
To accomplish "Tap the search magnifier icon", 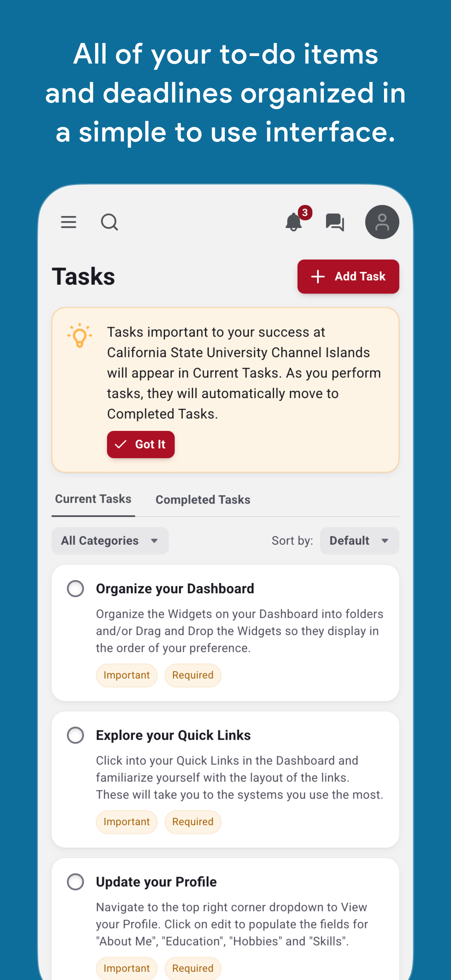I will pyautogui.click(x=110, y=222).
